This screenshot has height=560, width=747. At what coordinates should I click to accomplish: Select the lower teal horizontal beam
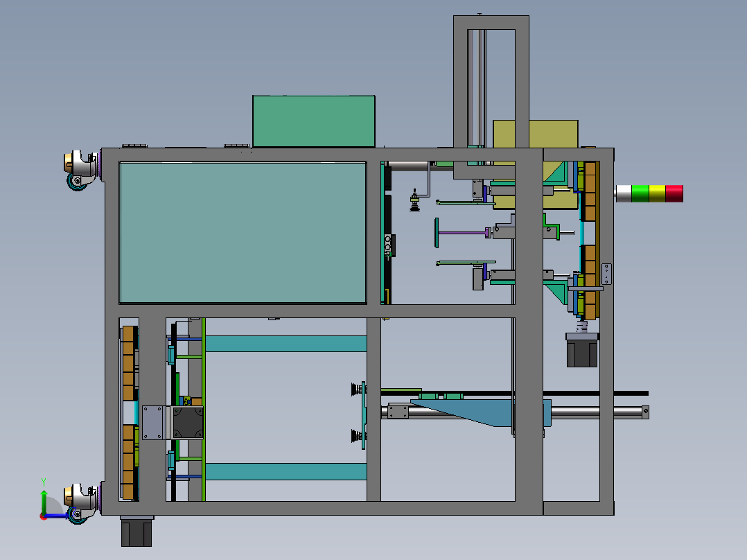click(x=285, y=471)
